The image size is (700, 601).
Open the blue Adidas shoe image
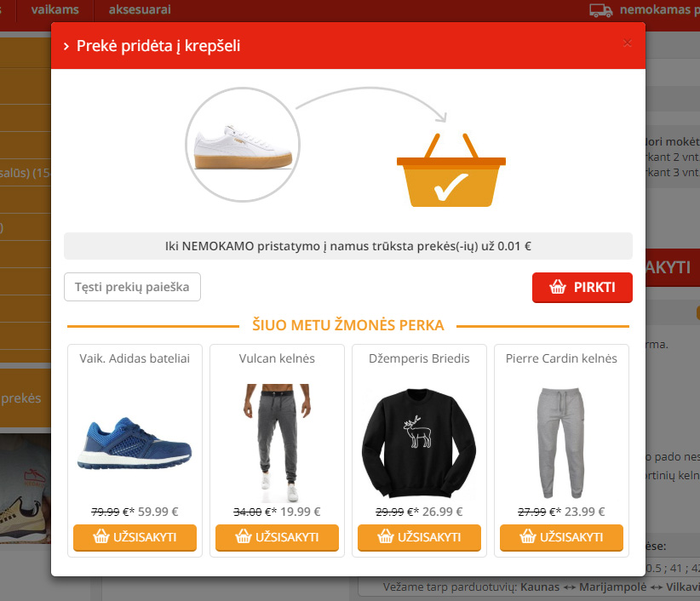click(x=135, y=443)
